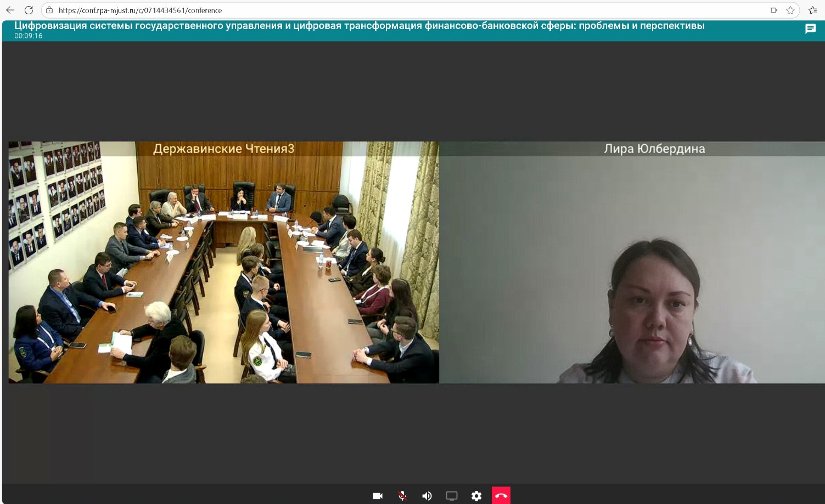Unmute the muted microphone
The image size is (825, 504).
tap(402, 496)
